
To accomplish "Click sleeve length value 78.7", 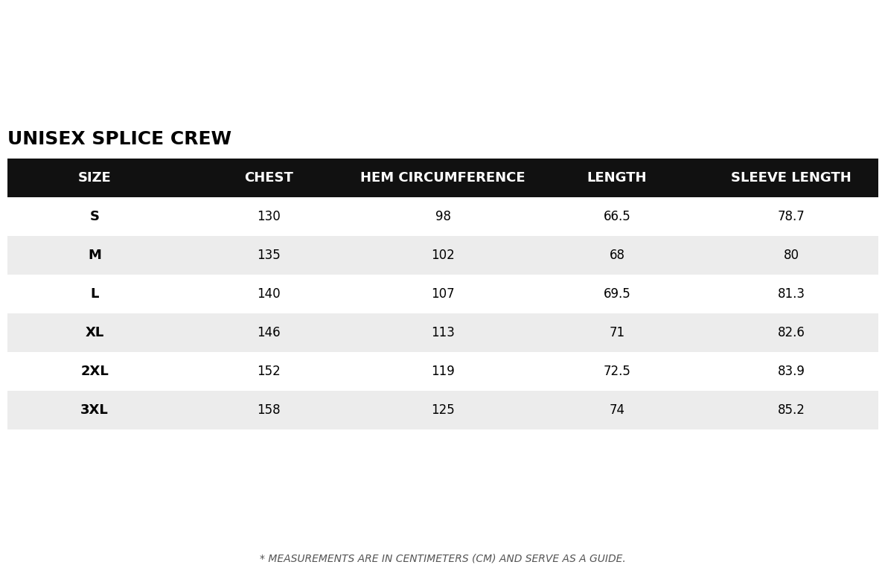I will tap(790, 216).
